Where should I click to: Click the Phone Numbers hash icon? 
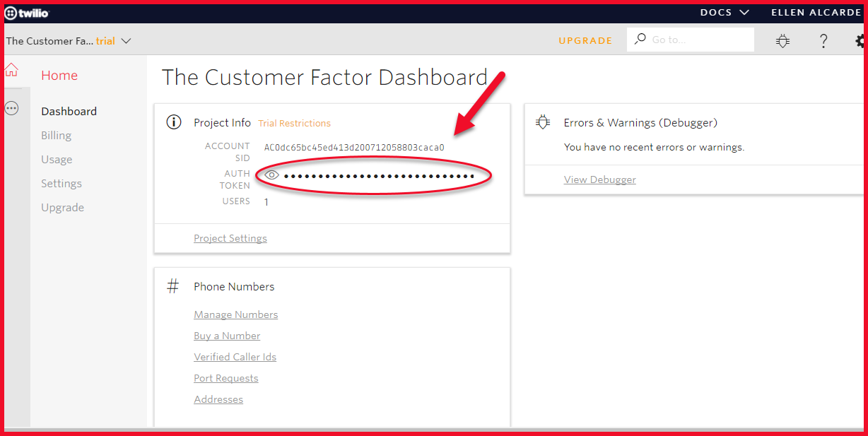click(173, 286)
